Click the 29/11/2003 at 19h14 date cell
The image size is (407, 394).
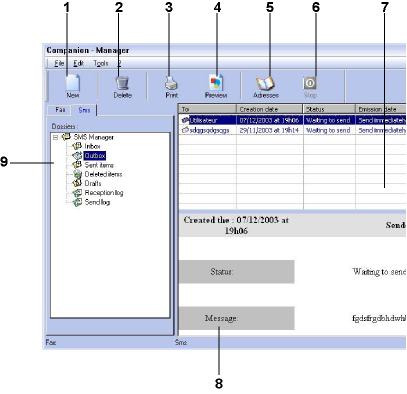(269, 130)
